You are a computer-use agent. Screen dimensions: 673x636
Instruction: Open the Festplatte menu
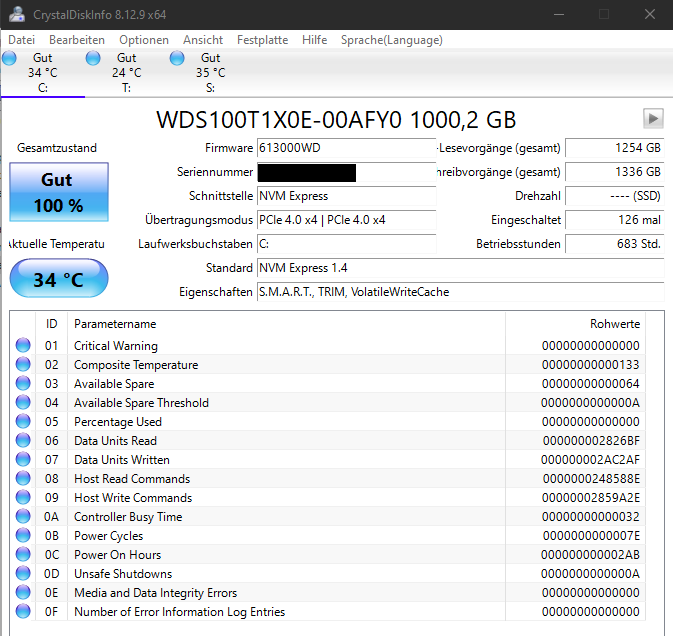[263, 40]
